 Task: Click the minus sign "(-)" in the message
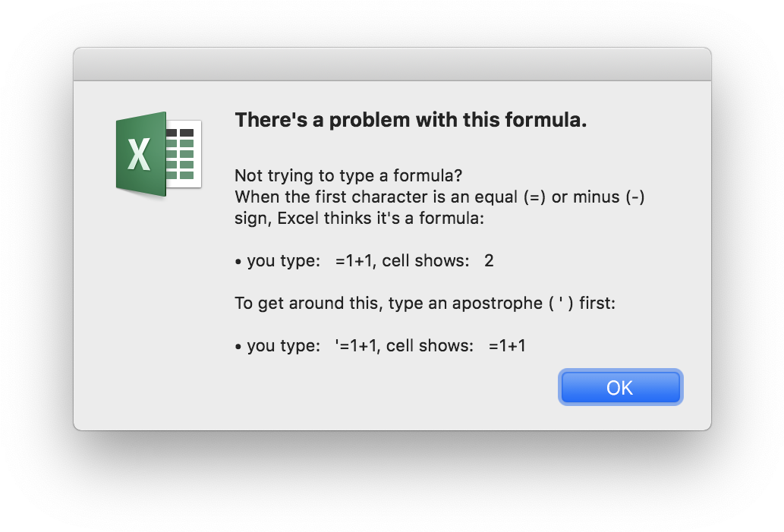pos(635,197)
